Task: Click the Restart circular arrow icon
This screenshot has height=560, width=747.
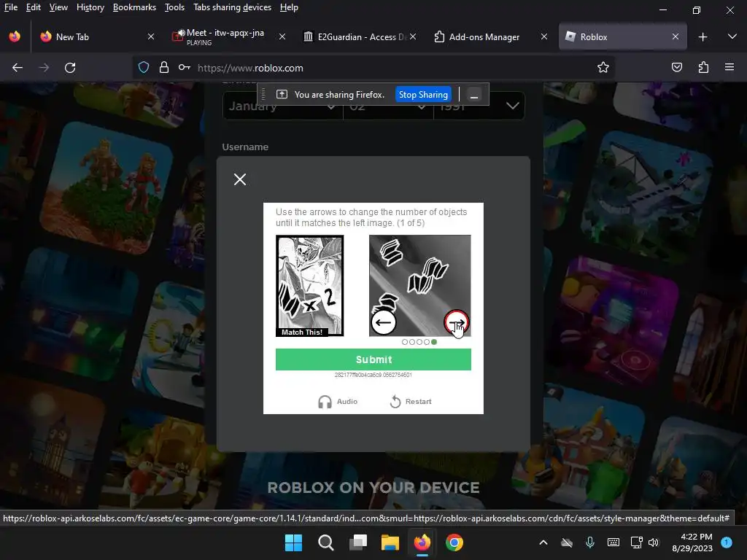Action: coord(395,402)
